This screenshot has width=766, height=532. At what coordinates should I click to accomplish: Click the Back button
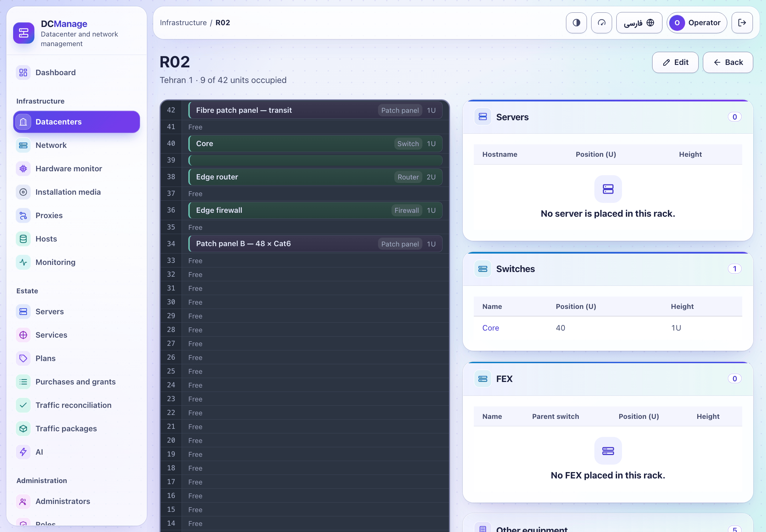pyautogui.click(x=728, y=62)
